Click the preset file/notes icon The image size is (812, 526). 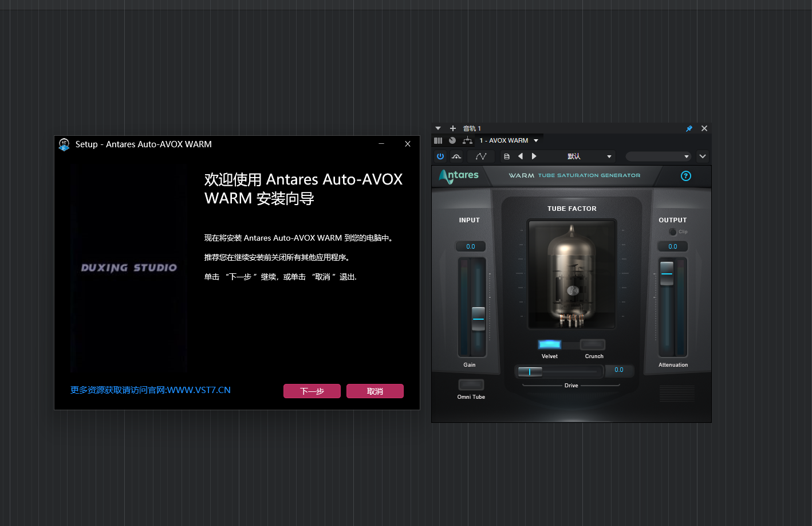click(506, 156)
